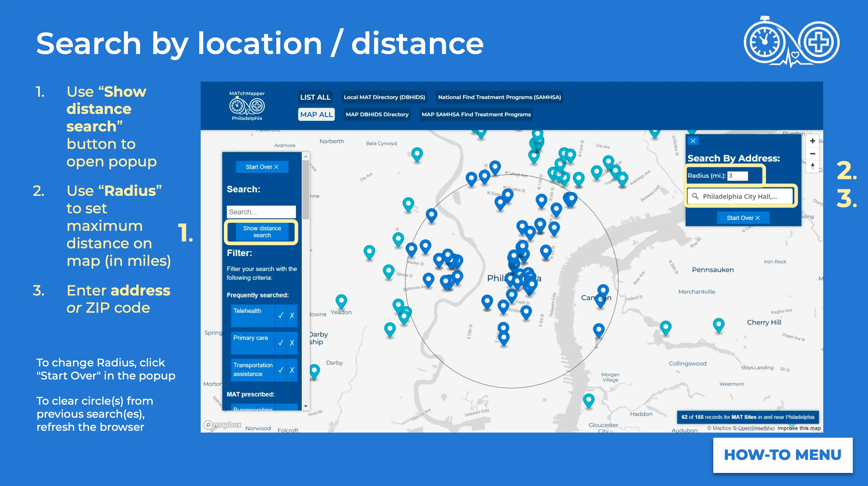The image size is (868, 486).
Task: Click the sidebar scroll-down arrow
Action: (306, 406)
